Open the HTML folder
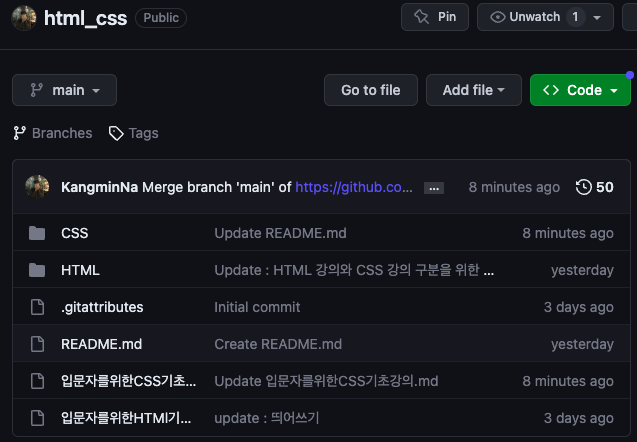The image size is (637, 442). point(80,270)
